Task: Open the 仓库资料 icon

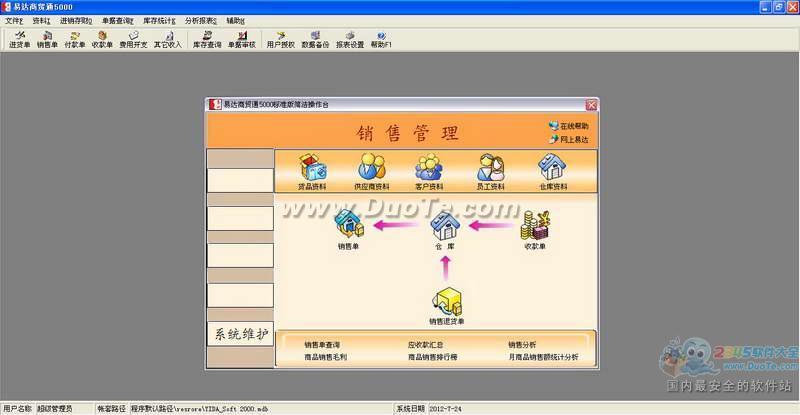Action: (553, 172)
